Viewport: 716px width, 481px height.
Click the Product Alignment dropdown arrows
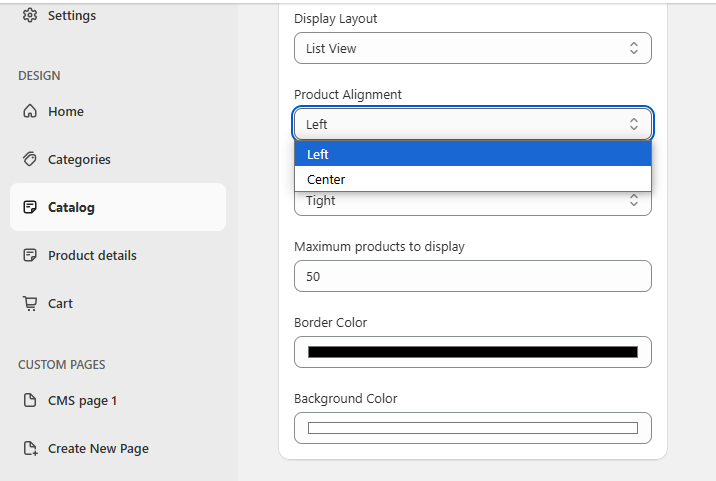(x=633, y=124)
